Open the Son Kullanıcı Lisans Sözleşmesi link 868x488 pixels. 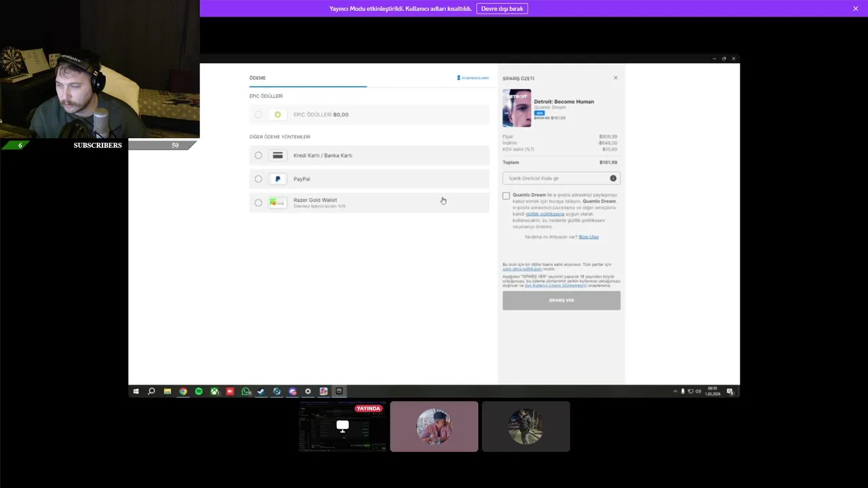(x=555, y=286)
